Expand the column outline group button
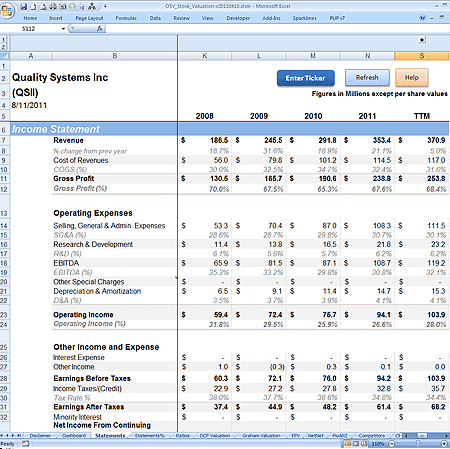This screenshot has width=450, height=449. coord(422,40)
